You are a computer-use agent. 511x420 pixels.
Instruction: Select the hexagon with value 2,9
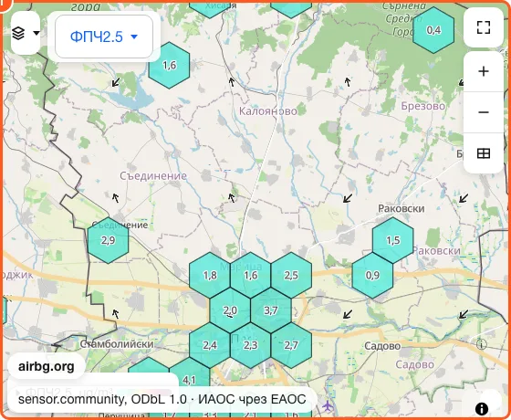pyautogui.click(x=108, y=240)
